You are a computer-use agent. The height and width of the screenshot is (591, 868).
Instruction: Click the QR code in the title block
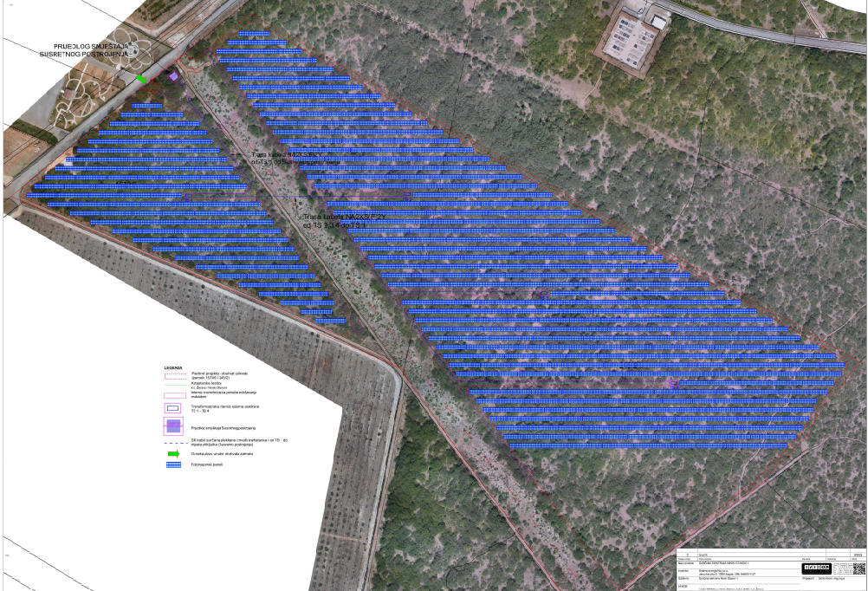tap(859, 568)
